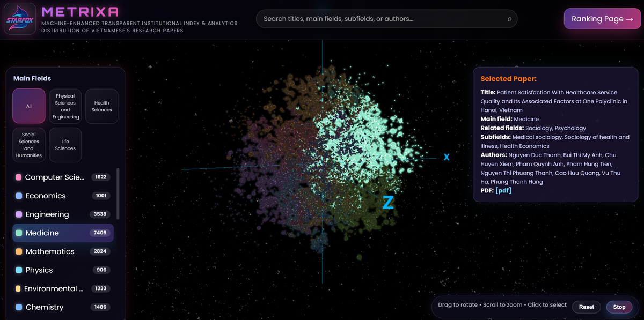644x320 pixels.
Task: Pick the Physics field entry
Action: pyautogui.click(x=63, y=270)
